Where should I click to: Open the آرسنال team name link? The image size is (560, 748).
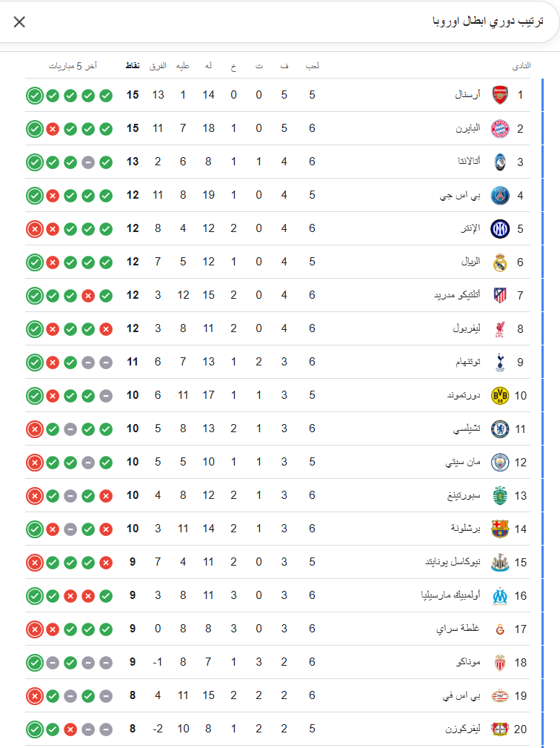tap(466, 95)
